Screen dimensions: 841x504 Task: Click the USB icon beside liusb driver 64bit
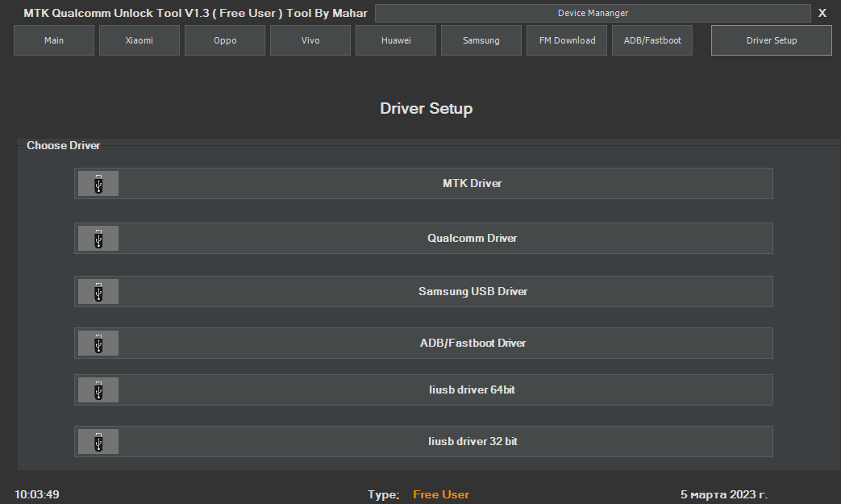coord(98,389)
